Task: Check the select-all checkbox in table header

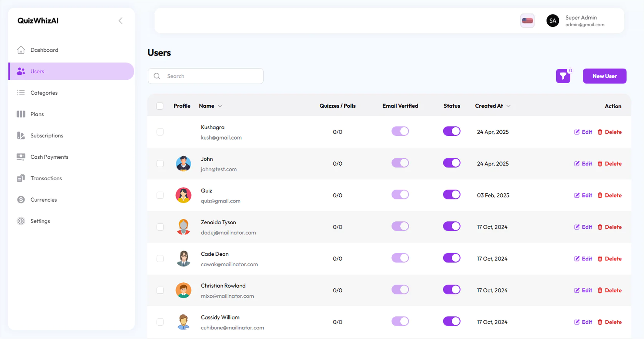Action: [x=160, y=106]
